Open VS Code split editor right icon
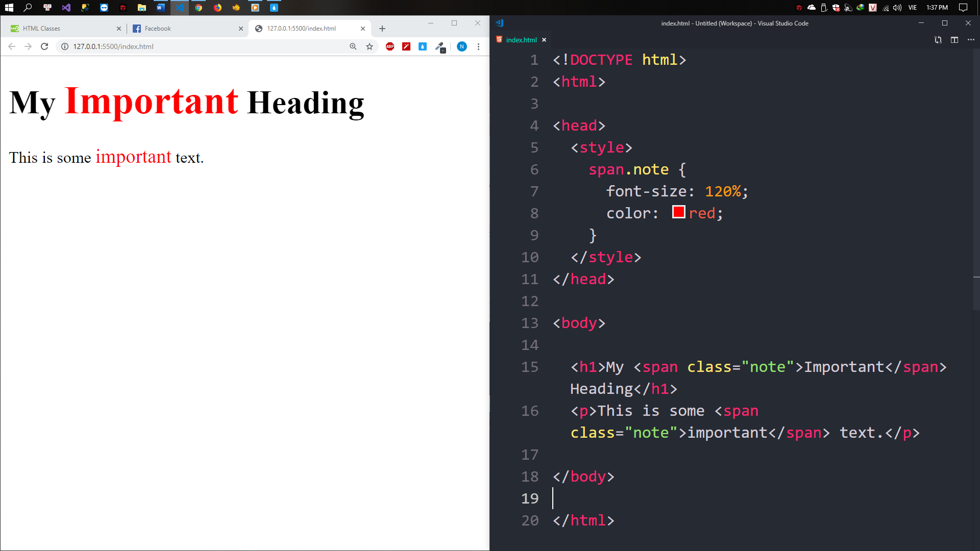980x551 pixels. coord(954,40)
